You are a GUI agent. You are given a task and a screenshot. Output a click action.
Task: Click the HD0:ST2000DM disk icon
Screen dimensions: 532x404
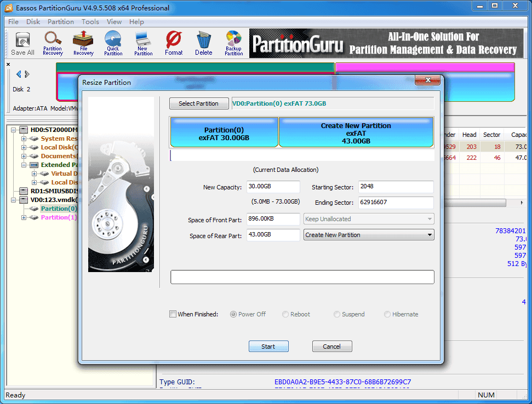(x=24, y=130)
